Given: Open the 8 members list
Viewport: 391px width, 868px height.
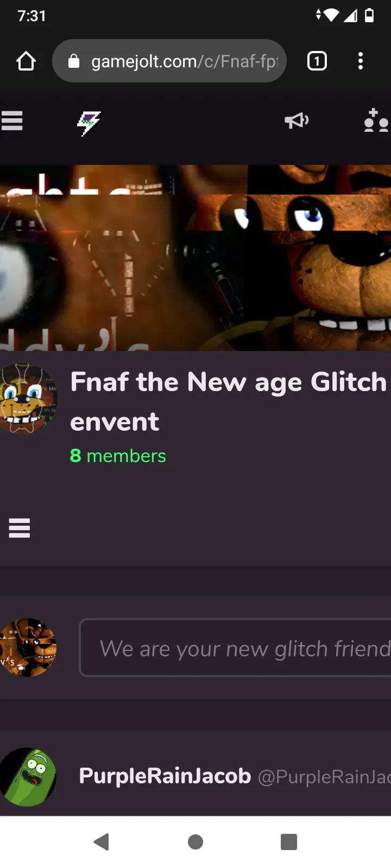Looking at the screenshot, I should click(x=118, y=456).
